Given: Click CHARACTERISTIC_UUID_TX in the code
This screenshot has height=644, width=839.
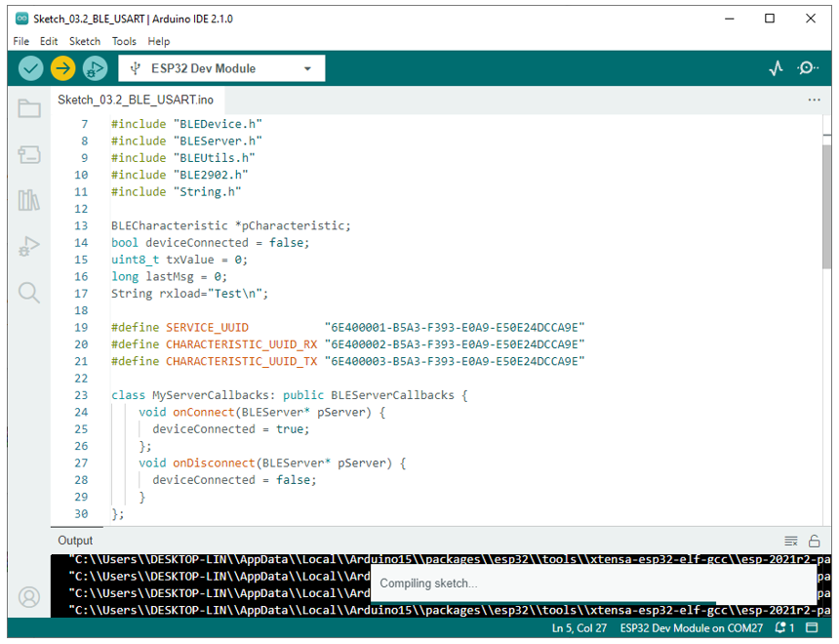Looking at the screenshot, I should (241, 362).
